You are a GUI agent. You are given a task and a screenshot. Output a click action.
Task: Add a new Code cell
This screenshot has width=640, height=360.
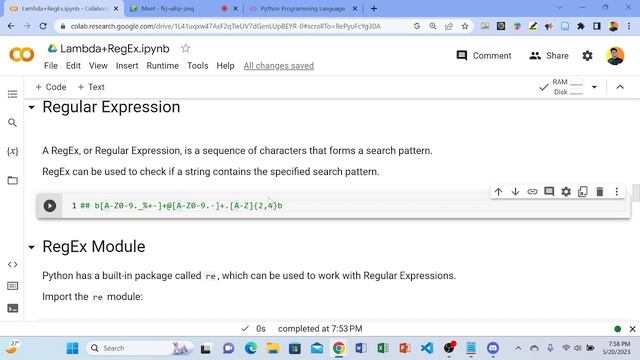pyautogui.click(x=51, y=87)
